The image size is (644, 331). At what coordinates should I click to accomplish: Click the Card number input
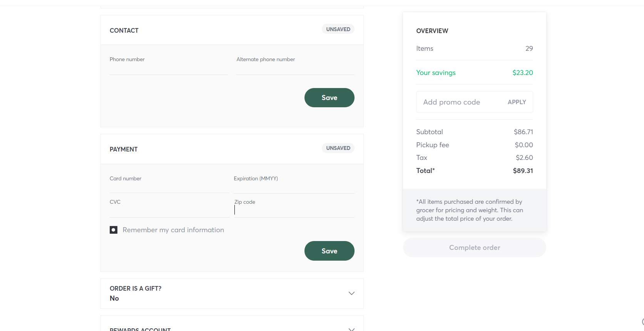[x=169, y=186]
